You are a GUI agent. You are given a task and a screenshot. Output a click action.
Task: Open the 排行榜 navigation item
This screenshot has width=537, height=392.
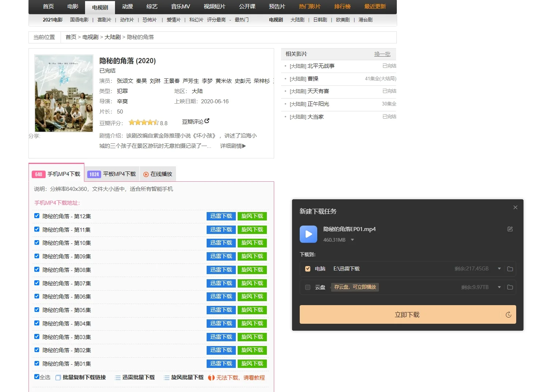[342, 7]
